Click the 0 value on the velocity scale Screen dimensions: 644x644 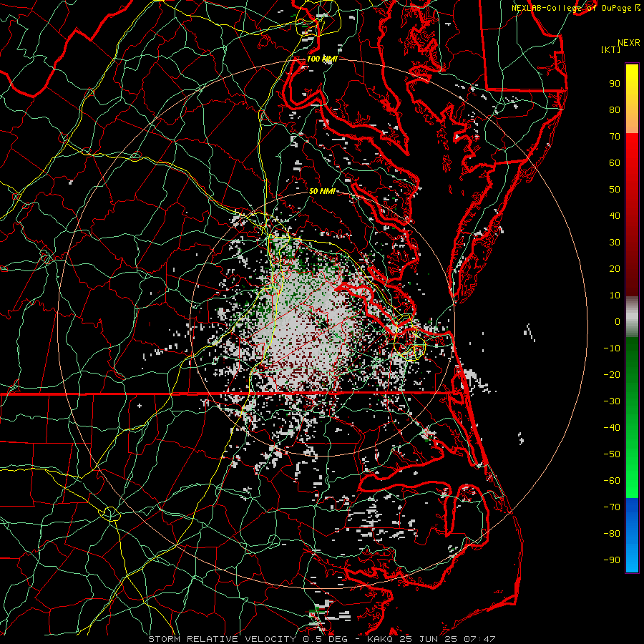[618, 321]
